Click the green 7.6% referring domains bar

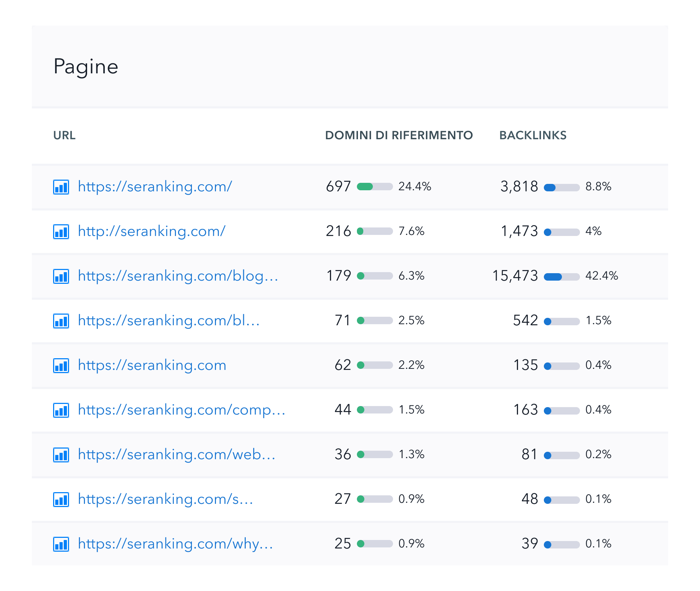[375, 231]
